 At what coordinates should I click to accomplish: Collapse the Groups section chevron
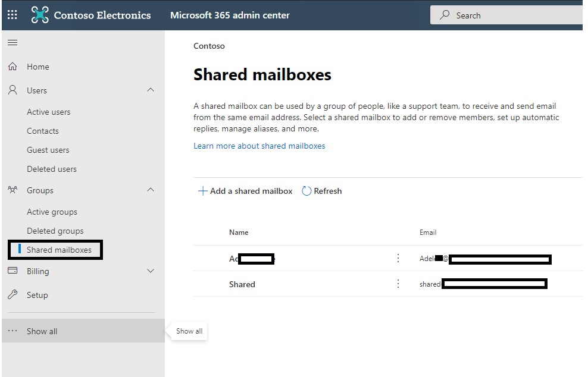(x=151, y=190)
